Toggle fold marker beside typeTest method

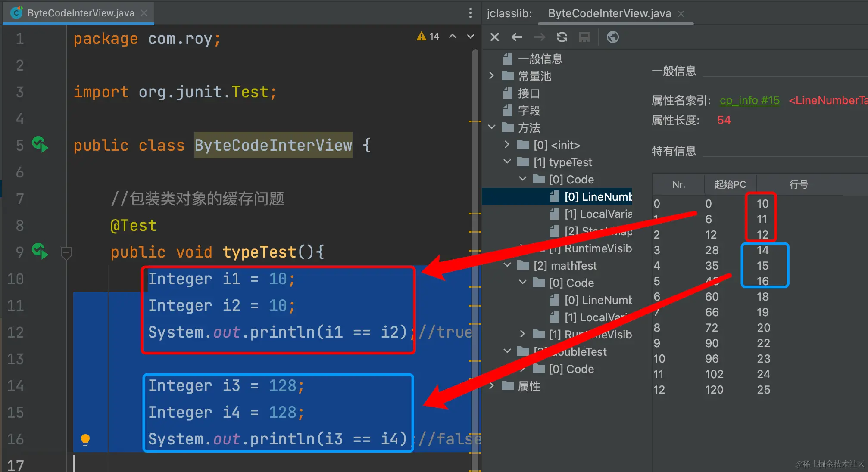[x=66, y=252]
